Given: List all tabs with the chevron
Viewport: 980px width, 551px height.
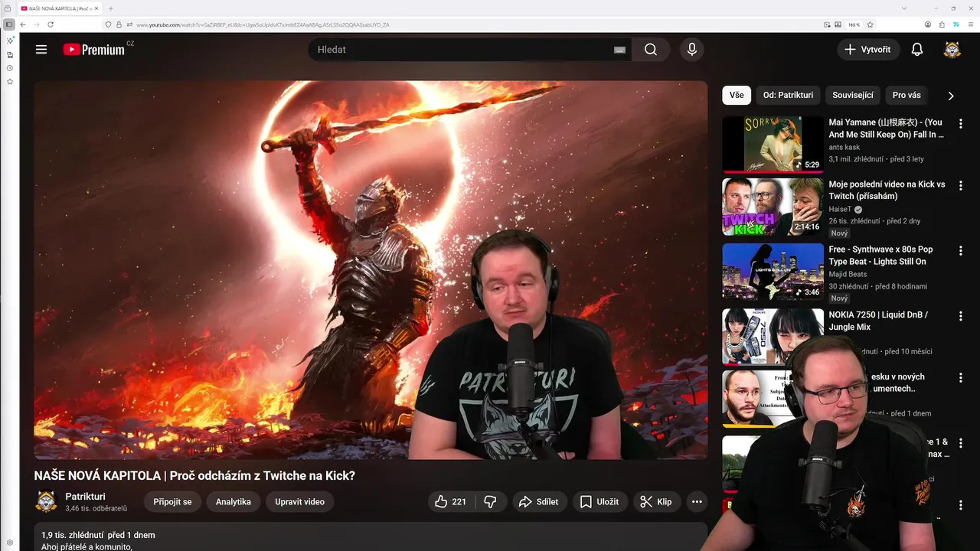Looking at the screenshot, I should 904,8.
